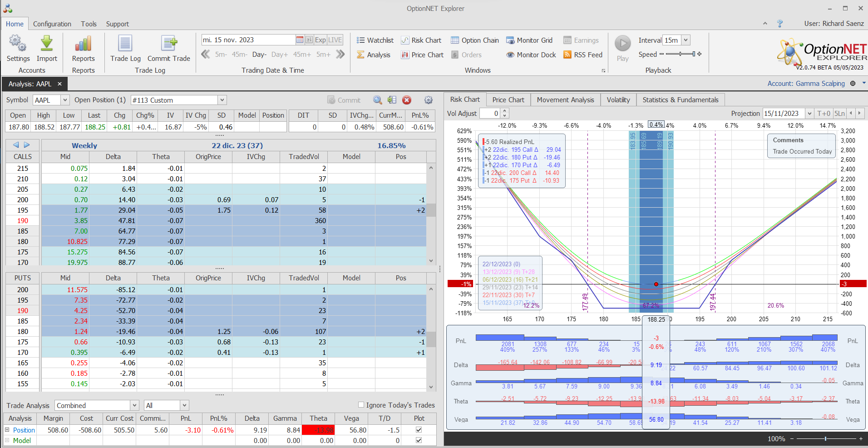Click the 45m+ step button
The image size is (868, 448).
(302, 55)
